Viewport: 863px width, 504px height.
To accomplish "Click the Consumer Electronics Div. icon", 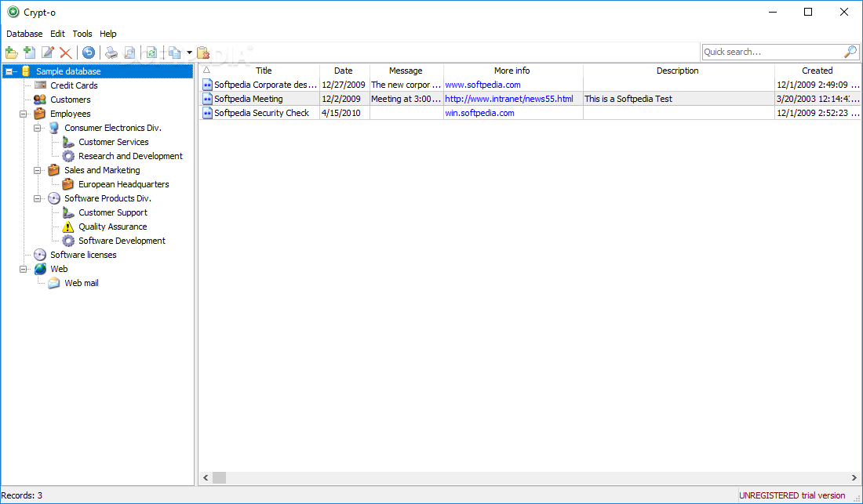I will (x=53, y=128).
